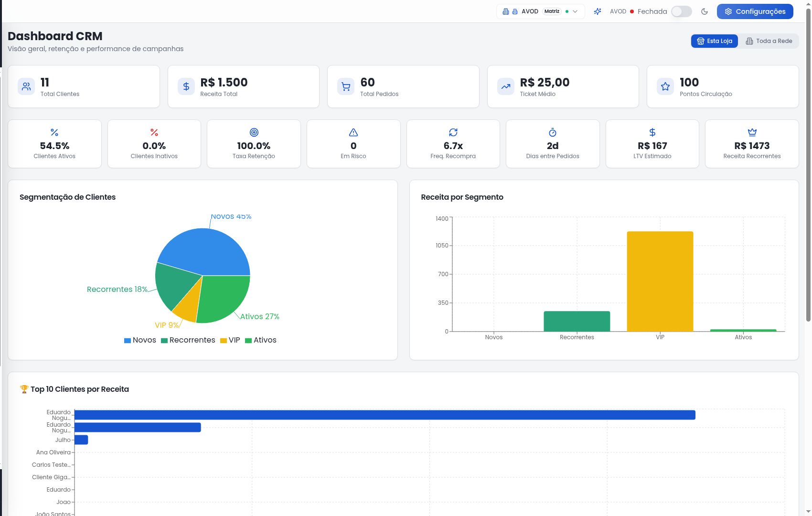812x516 pixels.
Task: Click the 'Receita por Segmento' chart title
Action: tap(462, 197)
